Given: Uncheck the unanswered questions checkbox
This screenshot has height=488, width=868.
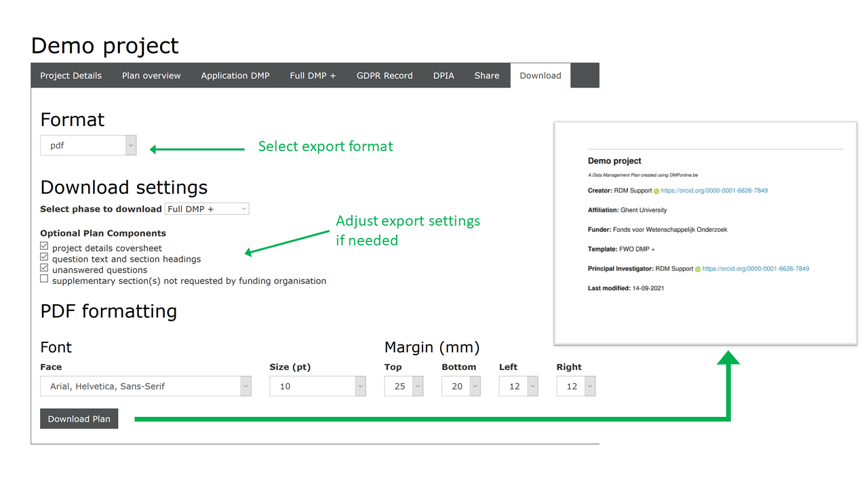Looking at the screenshot, I should [44, 268].
